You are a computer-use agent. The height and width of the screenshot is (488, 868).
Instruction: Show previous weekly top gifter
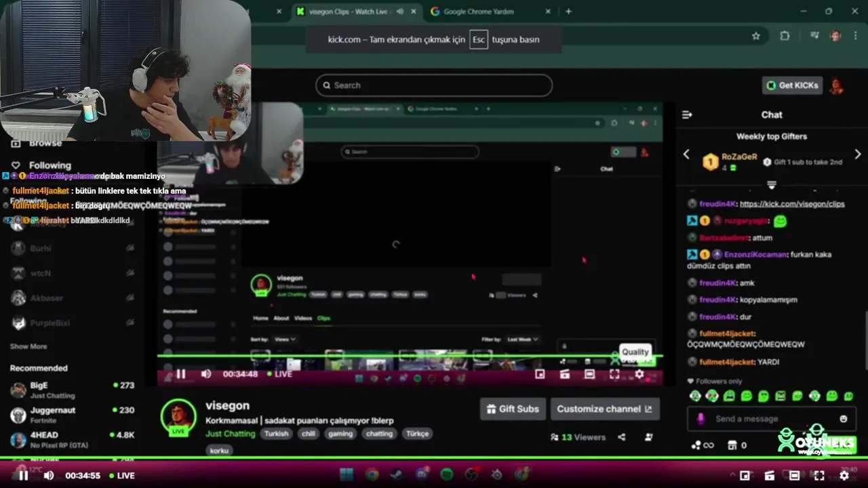(686, 155)
